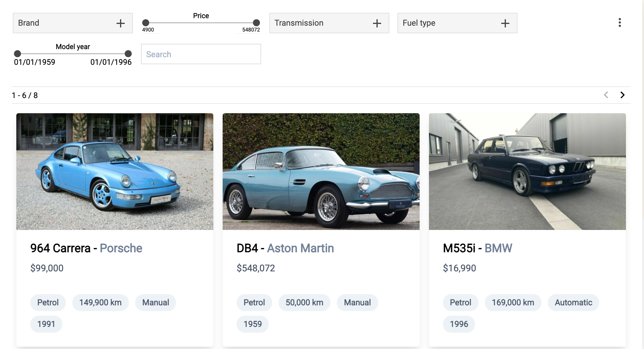Click the 1 - 6 / 8 pagination text

[25, 95]
